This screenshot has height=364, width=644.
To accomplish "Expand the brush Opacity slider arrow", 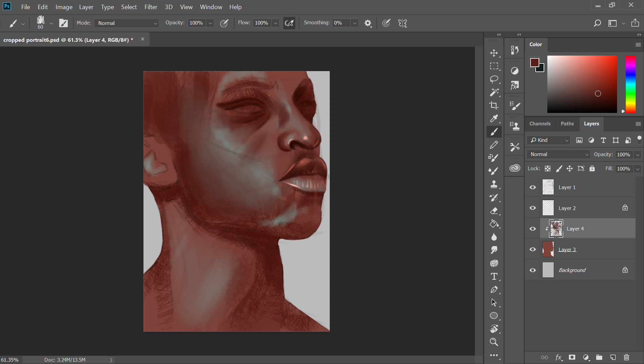I will pos(210,23).
